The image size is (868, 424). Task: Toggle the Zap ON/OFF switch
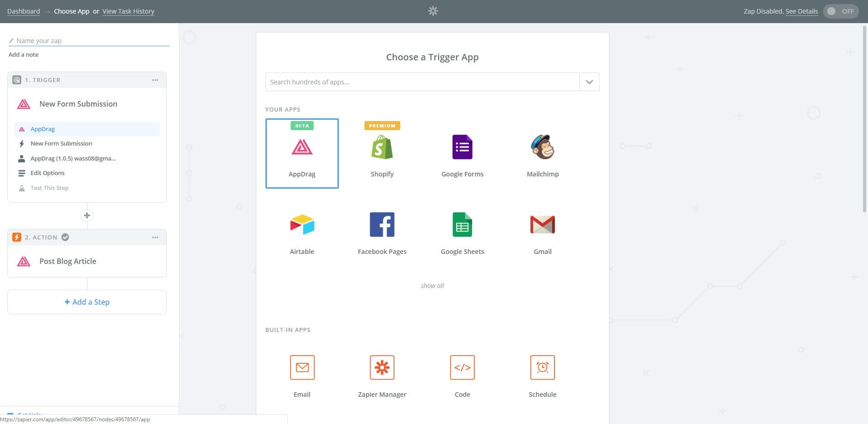point(841,11)
